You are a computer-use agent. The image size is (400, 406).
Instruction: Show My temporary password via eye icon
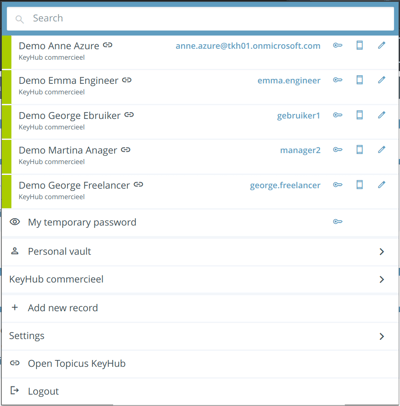(15, 222)
